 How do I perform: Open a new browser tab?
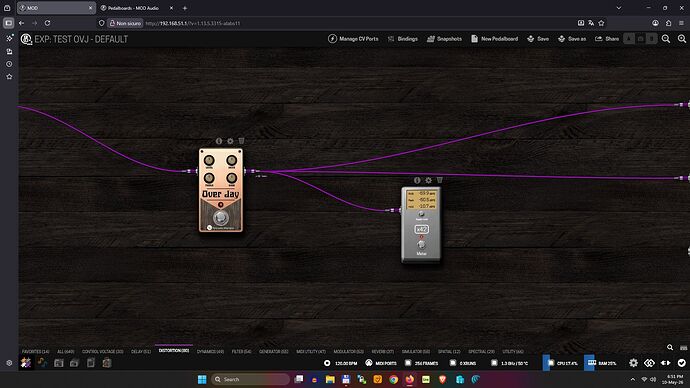pos(185,8)
